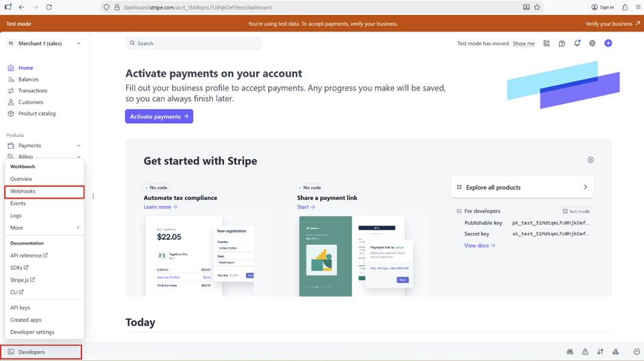Click the warning triangle icon in bottom bar
Viewport: 644px width, 361px height.
585,351
